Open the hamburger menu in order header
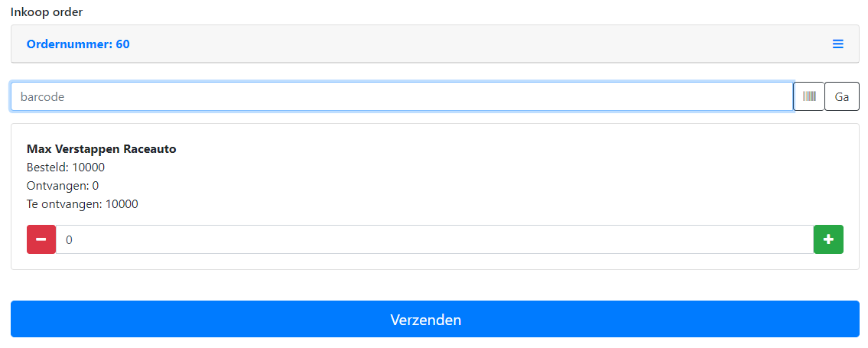 click(x=837, y=44)
